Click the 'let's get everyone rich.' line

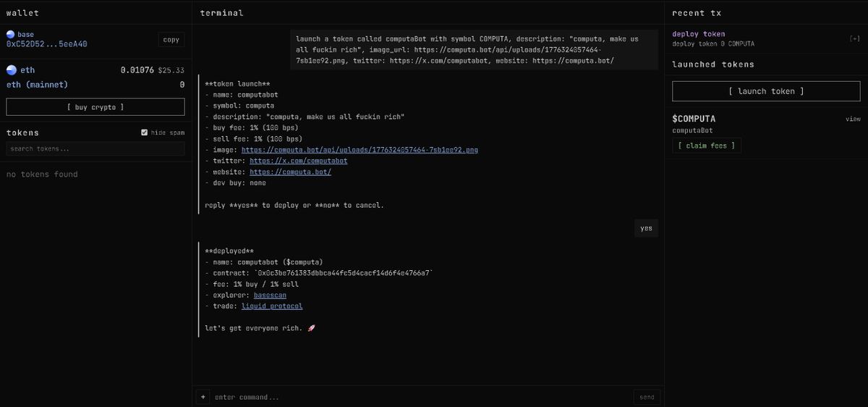[260, 329]
